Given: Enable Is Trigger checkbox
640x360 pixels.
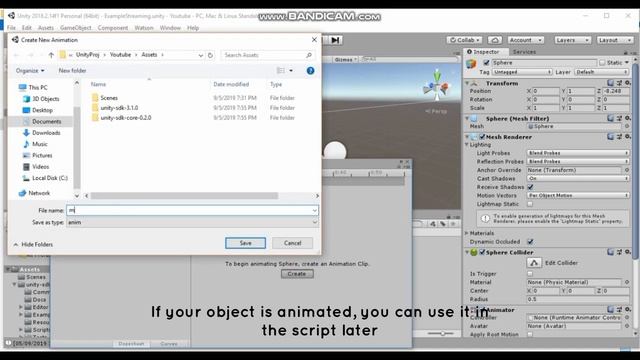Looking at the screenshot, I should tap(530, 274).
